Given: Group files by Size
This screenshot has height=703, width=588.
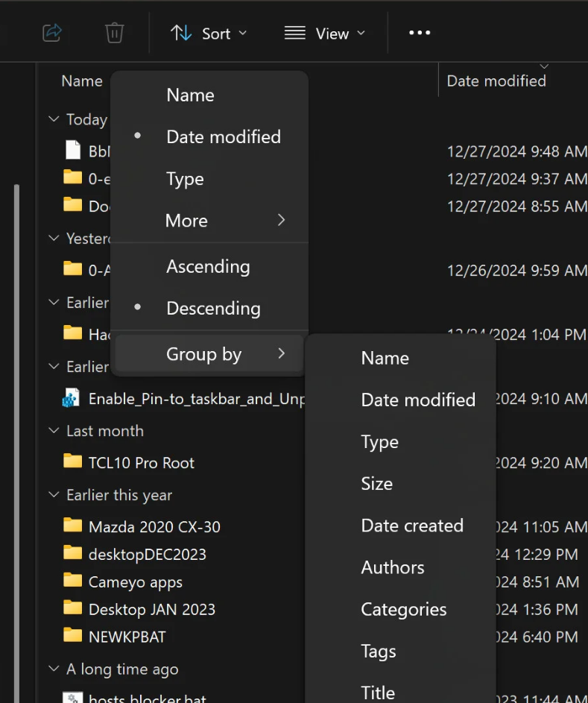Looking at the screenshot, I should (376, 484).
